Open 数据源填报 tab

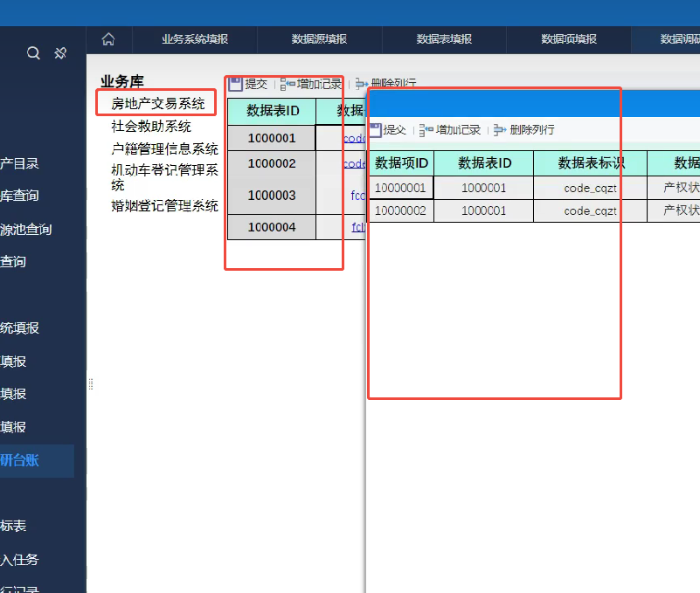coord(319,39)
